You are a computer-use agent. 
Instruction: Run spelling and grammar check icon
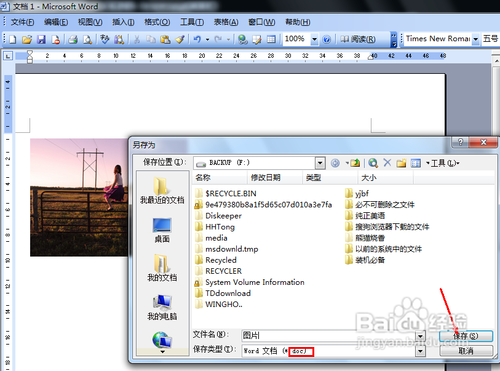click(x=105, y=40)
